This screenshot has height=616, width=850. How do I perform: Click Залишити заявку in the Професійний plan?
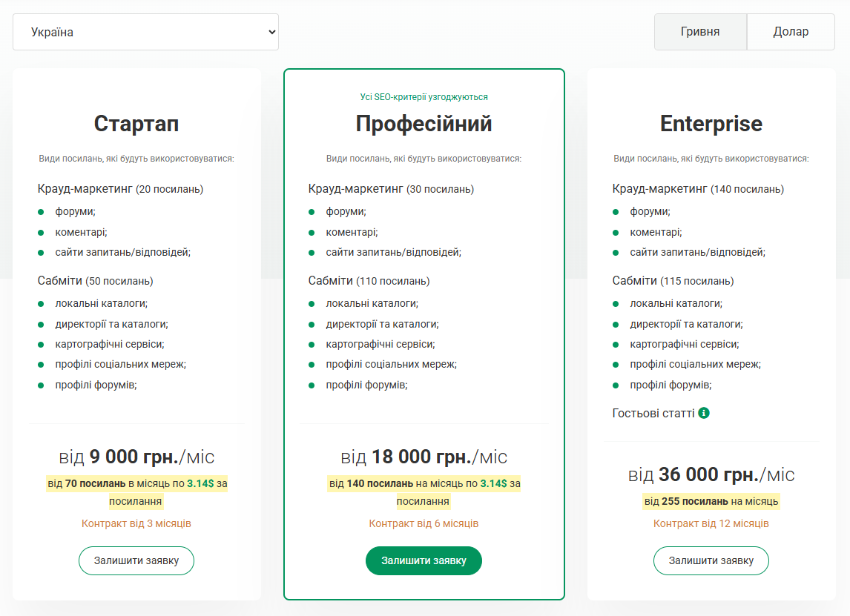(x=424, y=560)
